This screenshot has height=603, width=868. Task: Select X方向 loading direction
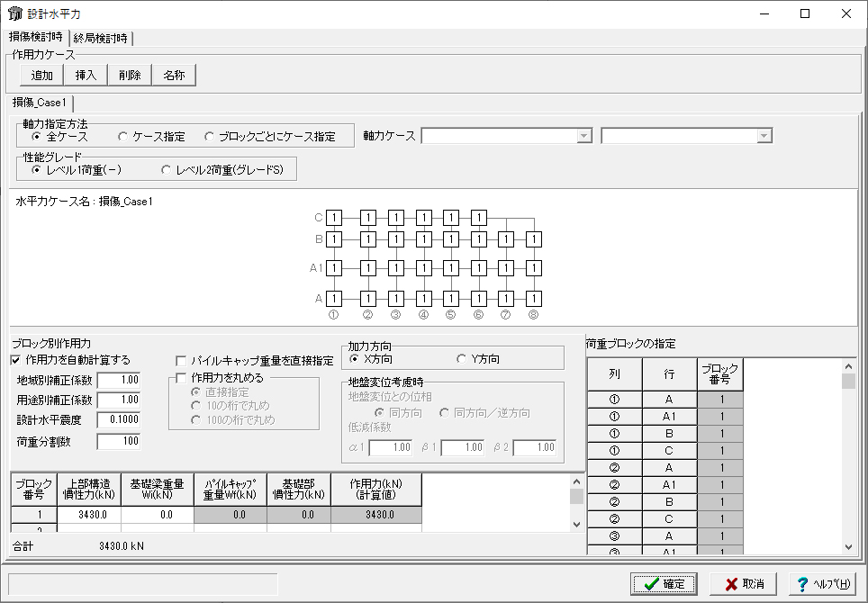tap(354, 359)
